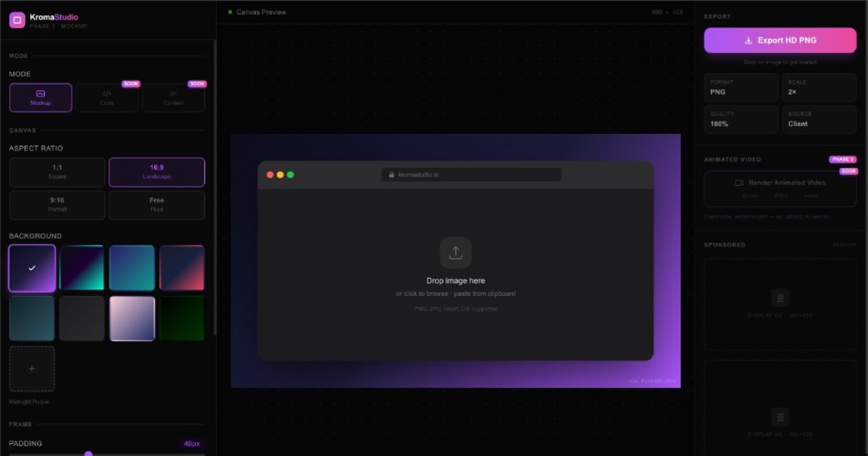Click the left sidebar scrollbar
868x456 pixels.
point(215,187)
